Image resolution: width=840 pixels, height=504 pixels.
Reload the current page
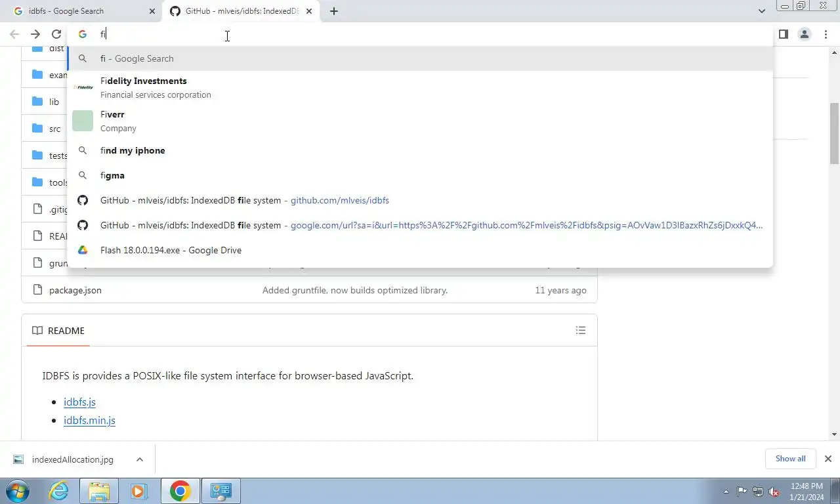pyautogui.click(x=56, y=34)
